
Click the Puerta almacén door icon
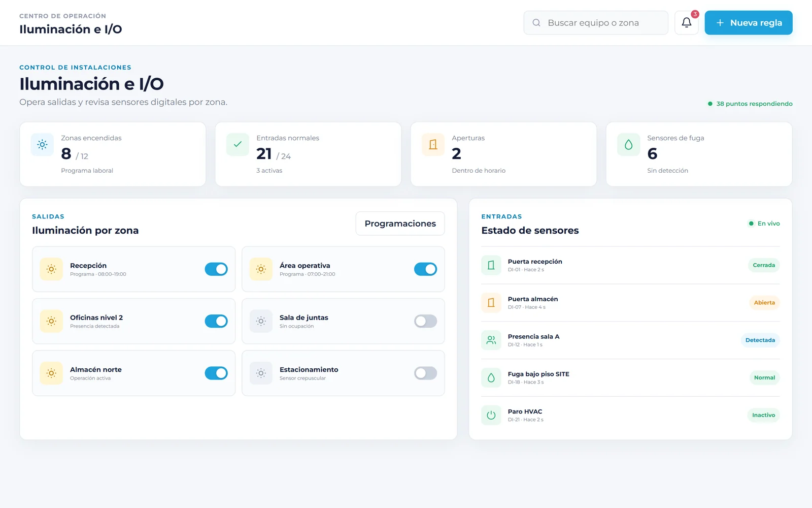491,303
